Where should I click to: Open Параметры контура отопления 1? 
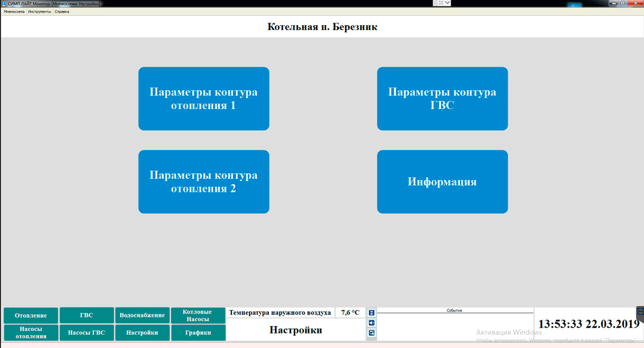tap(203, 99)
